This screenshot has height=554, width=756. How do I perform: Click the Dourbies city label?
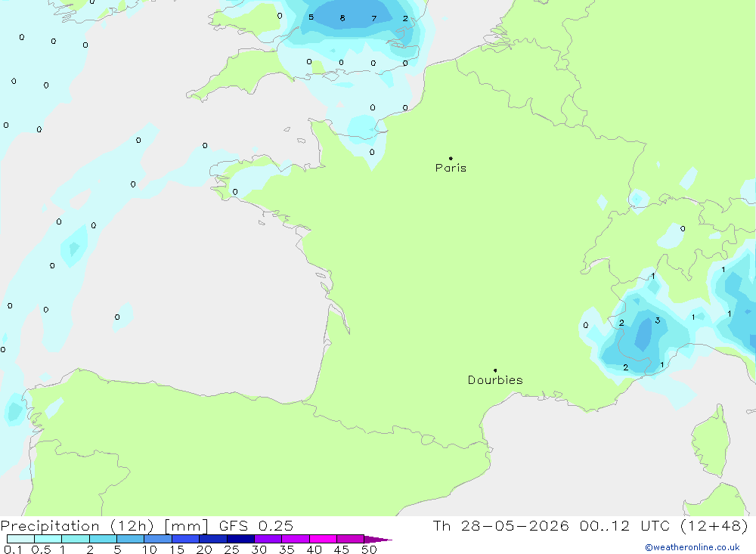pyautogui.click(x=495, y=380)
